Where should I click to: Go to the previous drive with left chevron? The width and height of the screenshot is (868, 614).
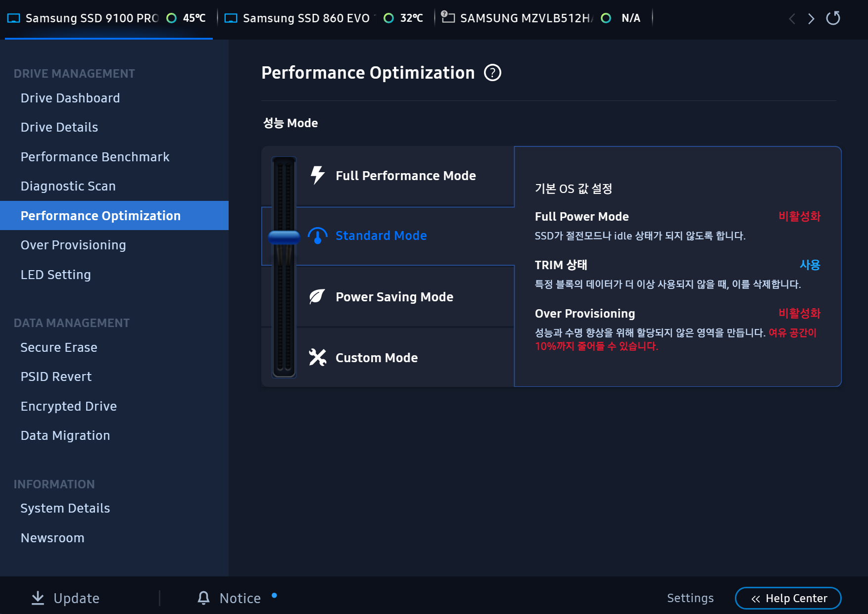792,19
